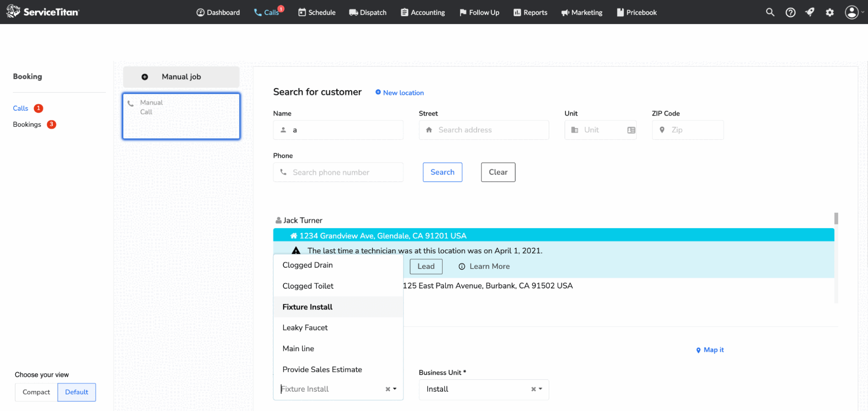Expand the job type dropdown arrow
Viewport: 868px width, 411px height.
tap(394, 389)
